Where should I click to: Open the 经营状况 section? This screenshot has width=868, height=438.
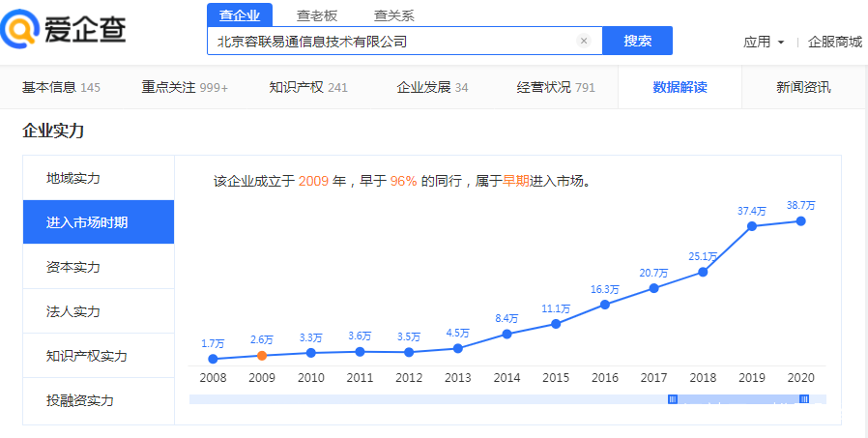click(556, 87)
